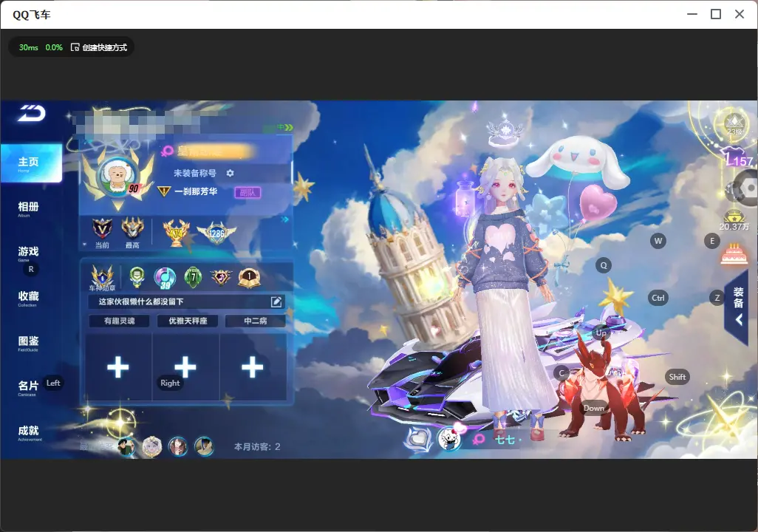Switch to the 游戏 Game tab
The width and height of the screenshot is (758, 532).
tap(28, 253)
